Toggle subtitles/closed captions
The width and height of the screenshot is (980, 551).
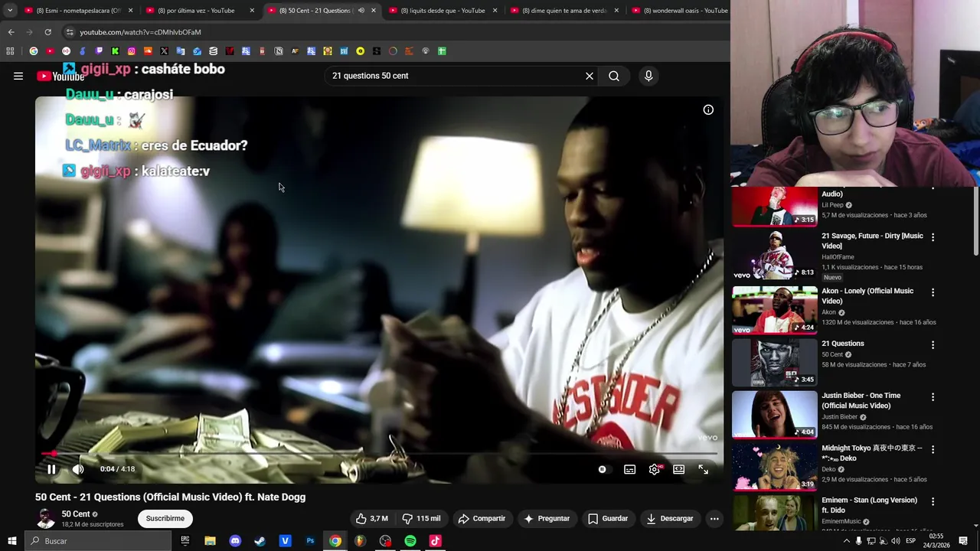point(629,469)
